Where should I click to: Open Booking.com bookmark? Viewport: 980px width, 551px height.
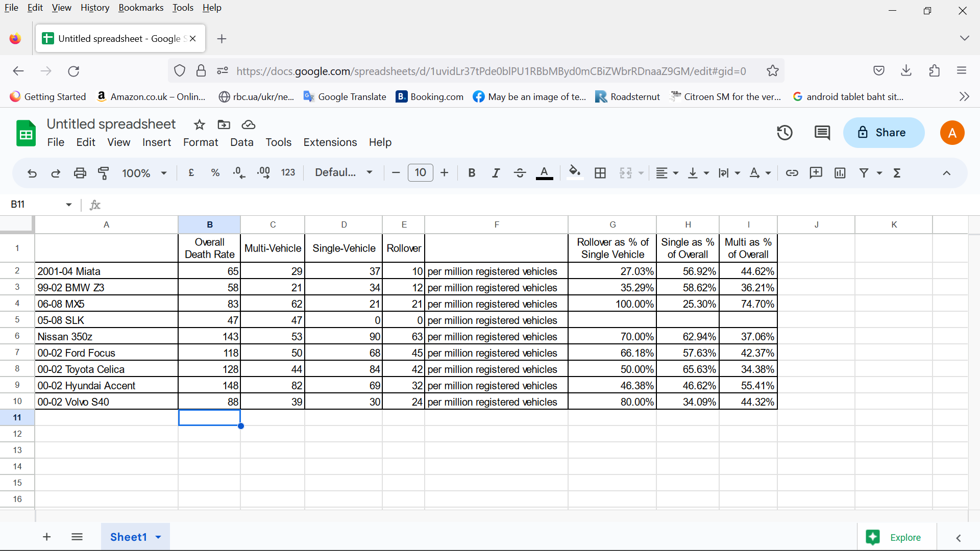430,96
